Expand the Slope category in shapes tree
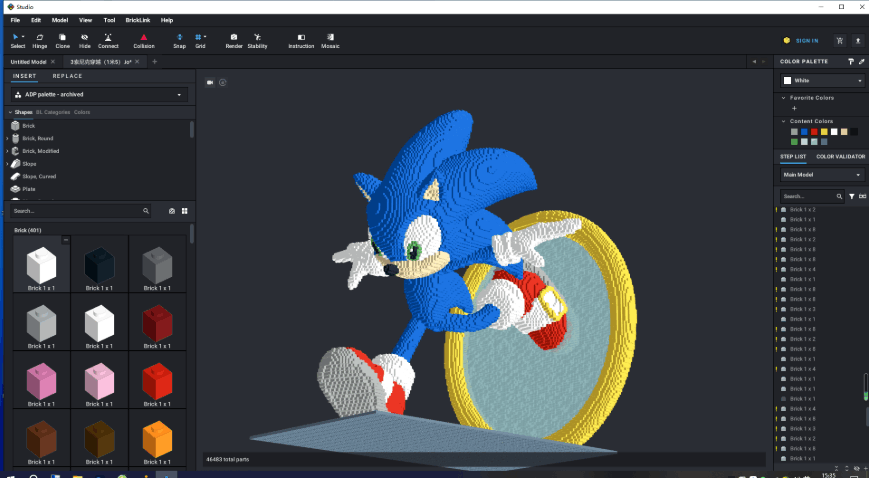 [x=7, y=163]
